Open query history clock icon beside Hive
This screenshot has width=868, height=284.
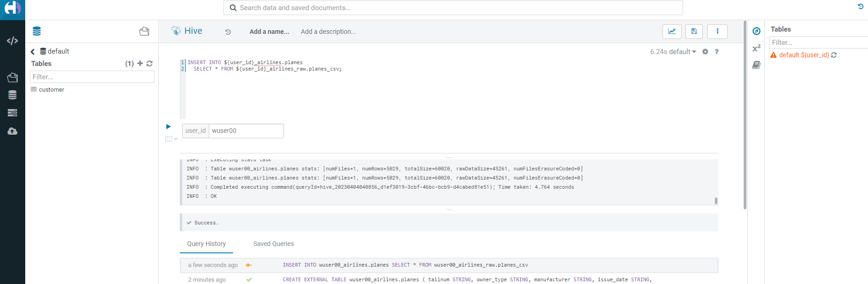(x=228, y=32)
